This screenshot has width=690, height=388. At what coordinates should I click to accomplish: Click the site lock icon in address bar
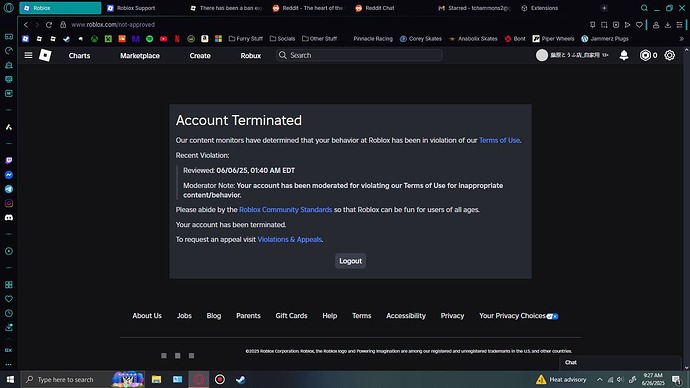tap(63, 25)
